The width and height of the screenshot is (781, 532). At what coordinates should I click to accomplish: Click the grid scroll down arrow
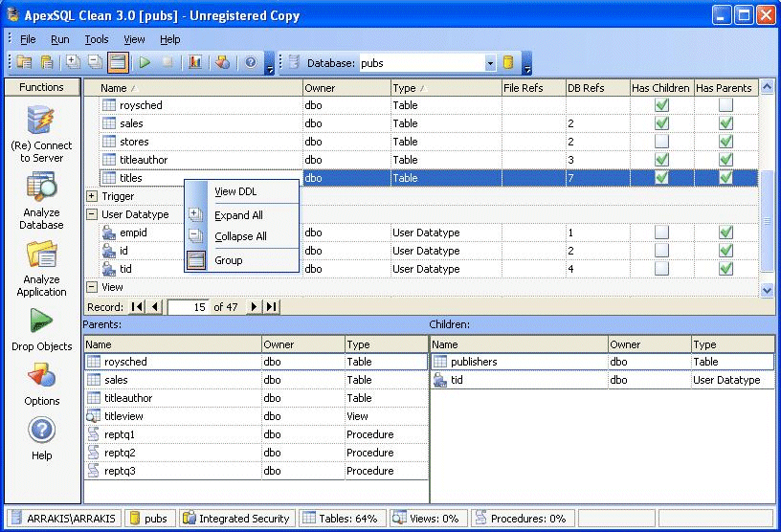click(x=767, y=291)
